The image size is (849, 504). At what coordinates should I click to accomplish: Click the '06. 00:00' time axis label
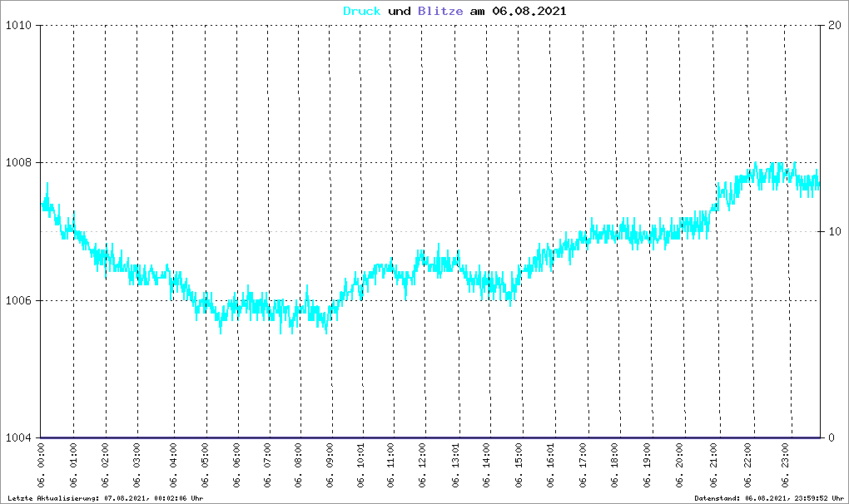(x=42, y=466)
